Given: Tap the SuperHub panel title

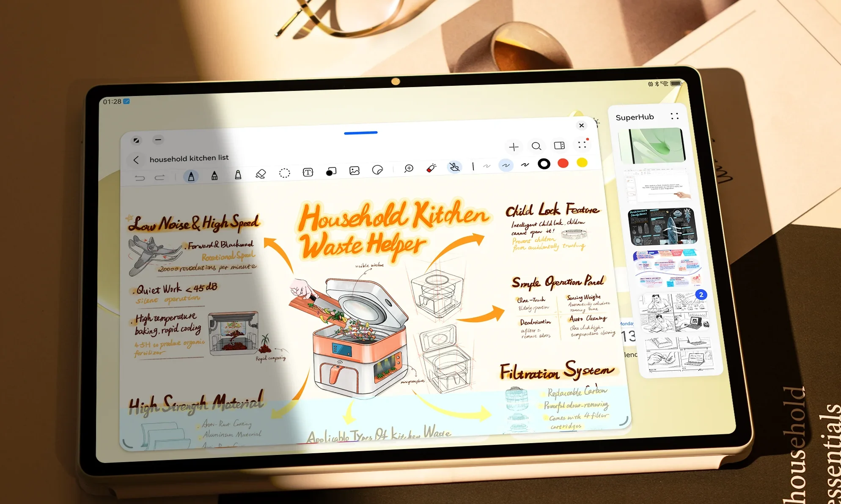Looking at the screenshot, I should point(634,117).
